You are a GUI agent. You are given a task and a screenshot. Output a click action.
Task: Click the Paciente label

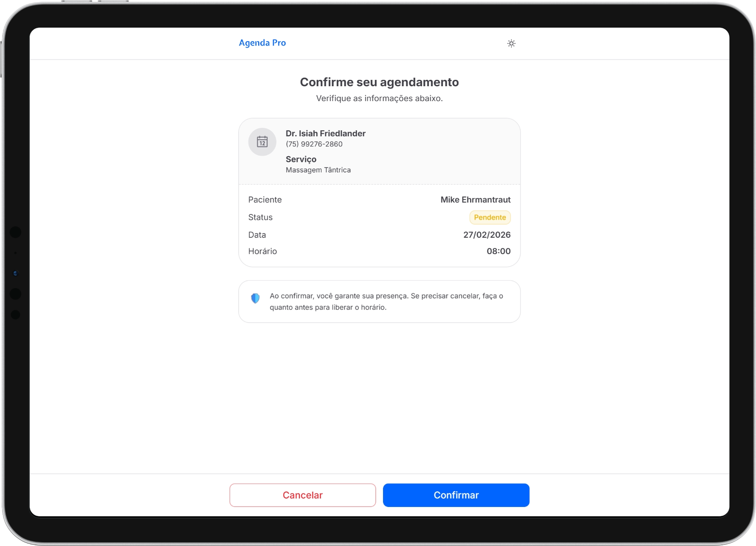[x=265, y=200]
